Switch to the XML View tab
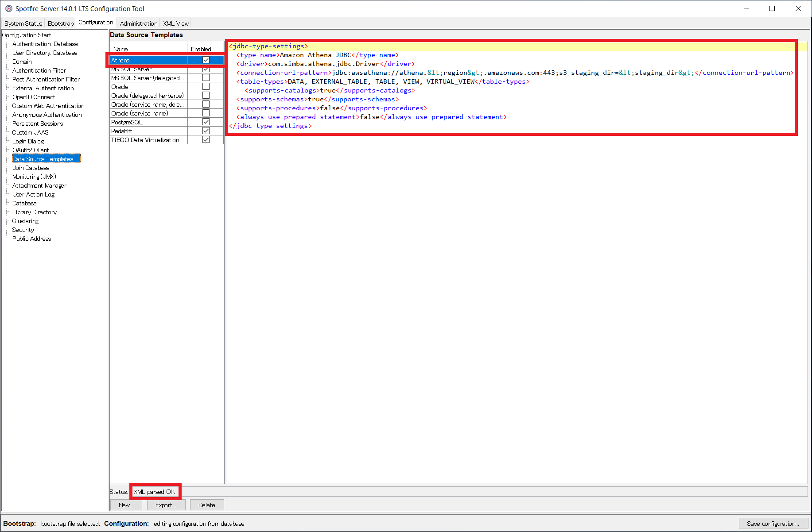Screen dimensions: 812x532 click(175, 23)
